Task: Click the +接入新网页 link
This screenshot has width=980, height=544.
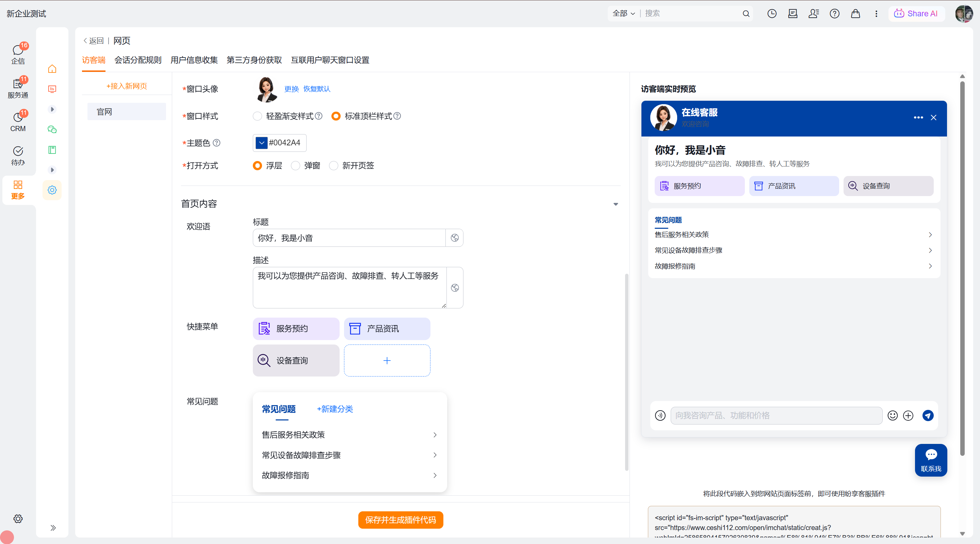Action: [x=127, y=86]
